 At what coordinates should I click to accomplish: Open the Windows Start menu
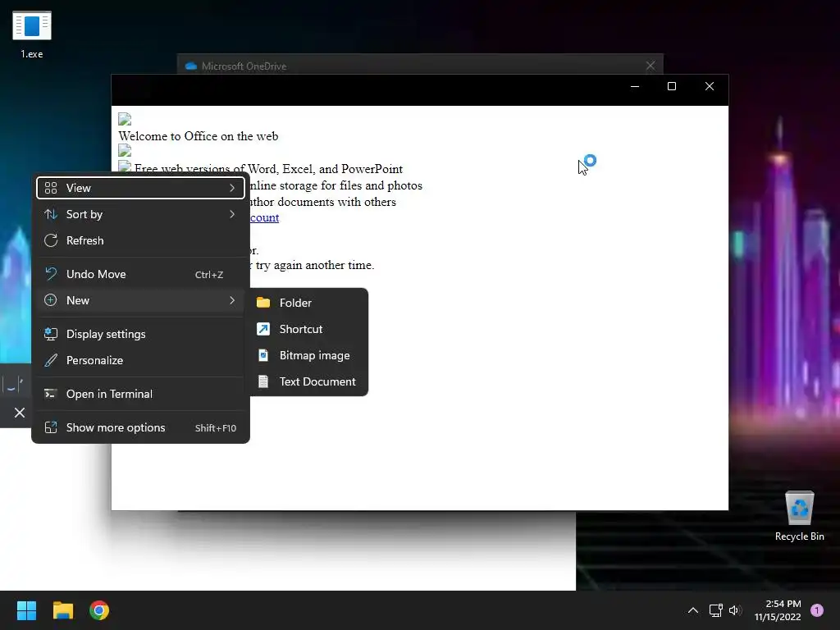(x=26, y=610)
